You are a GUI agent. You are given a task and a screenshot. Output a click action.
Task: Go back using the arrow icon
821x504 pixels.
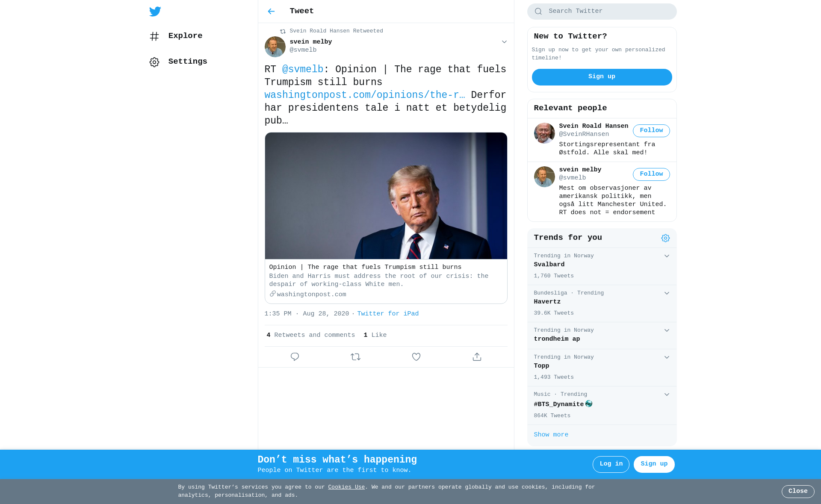coord(271,12)
